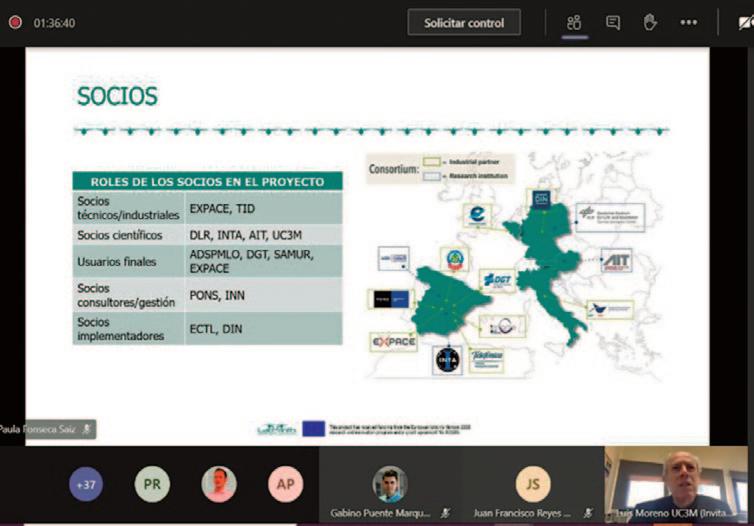Click the Telefónica logo on the map
The width and height of the screenshot is (754, 526).
coord(487,359)
